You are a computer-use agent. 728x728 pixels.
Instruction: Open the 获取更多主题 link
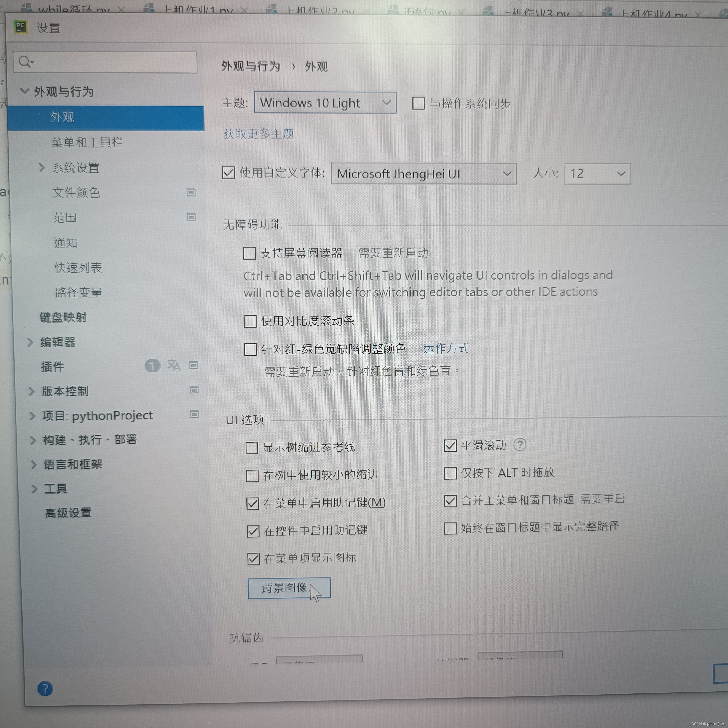258,134
